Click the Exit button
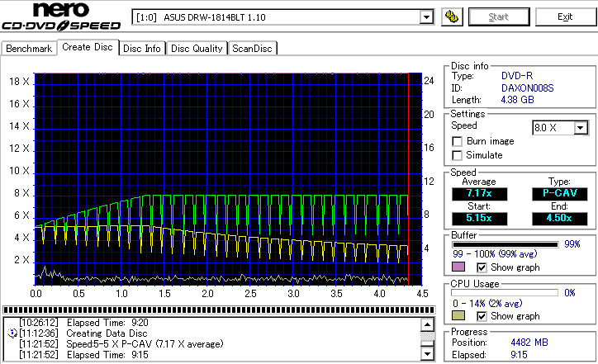Viewport: 598px width, 364px height. 565,17
